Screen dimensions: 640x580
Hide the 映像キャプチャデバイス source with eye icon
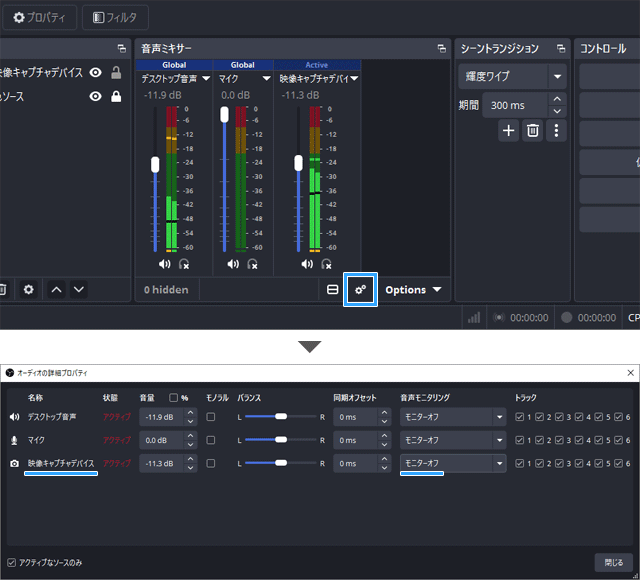[x=96, y=72]
